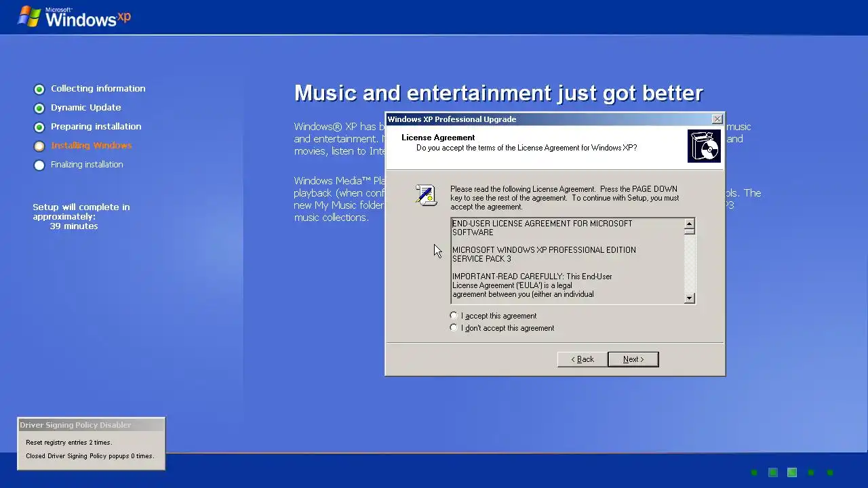Click "MICROSOFT WINDOWS XP PROFESSIONAL EDITION" line
The height and width of the screenshot is (488, 868).
point(544,250)
